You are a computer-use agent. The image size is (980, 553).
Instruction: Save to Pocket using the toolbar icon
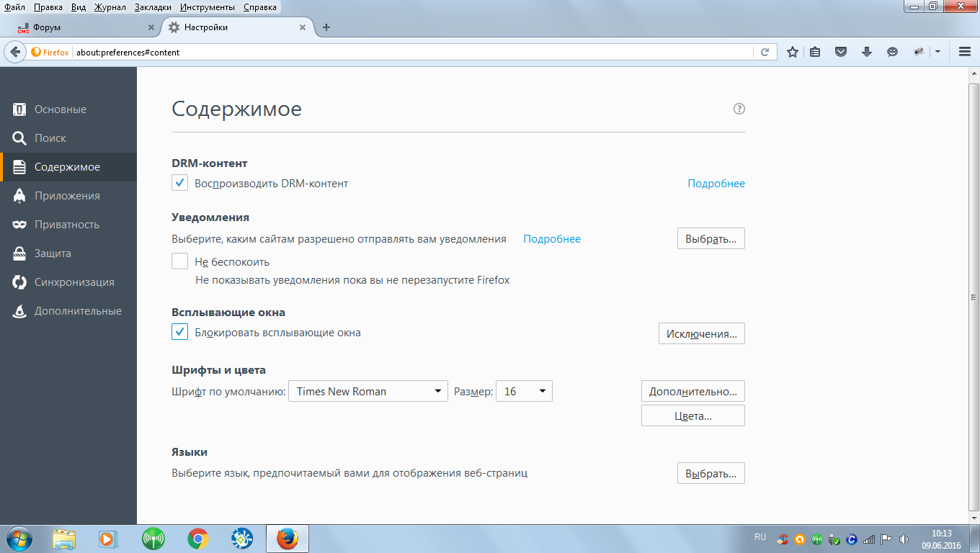pyautogui.click(x=841, y=52)
